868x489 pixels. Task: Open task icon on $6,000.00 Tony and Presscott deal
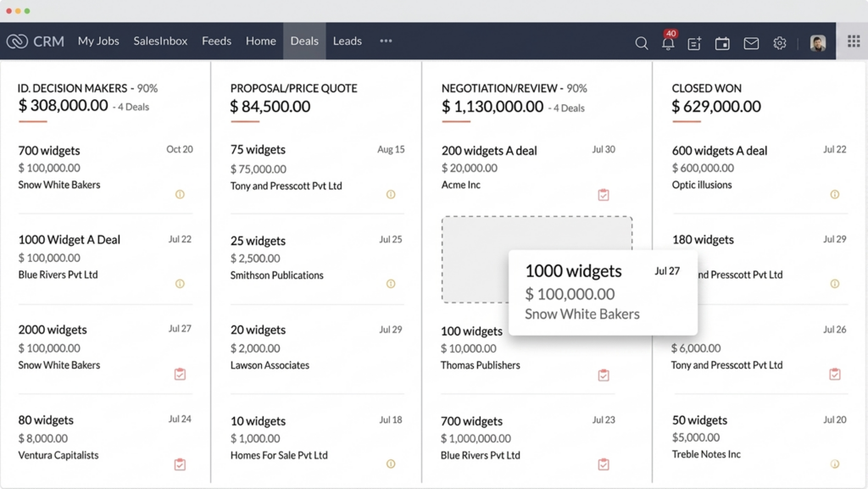[x=835, y=374]
